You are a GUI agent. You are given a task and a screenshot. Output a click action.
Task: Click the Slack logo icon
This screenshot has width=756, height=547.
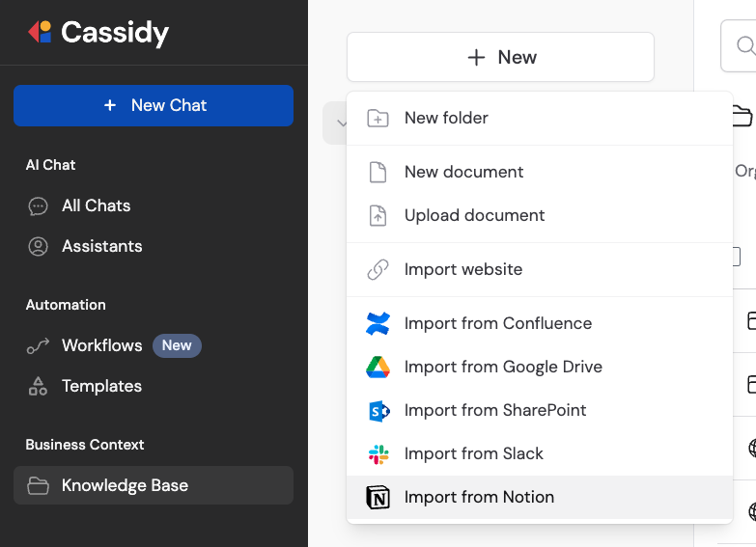tap(378, 454)
